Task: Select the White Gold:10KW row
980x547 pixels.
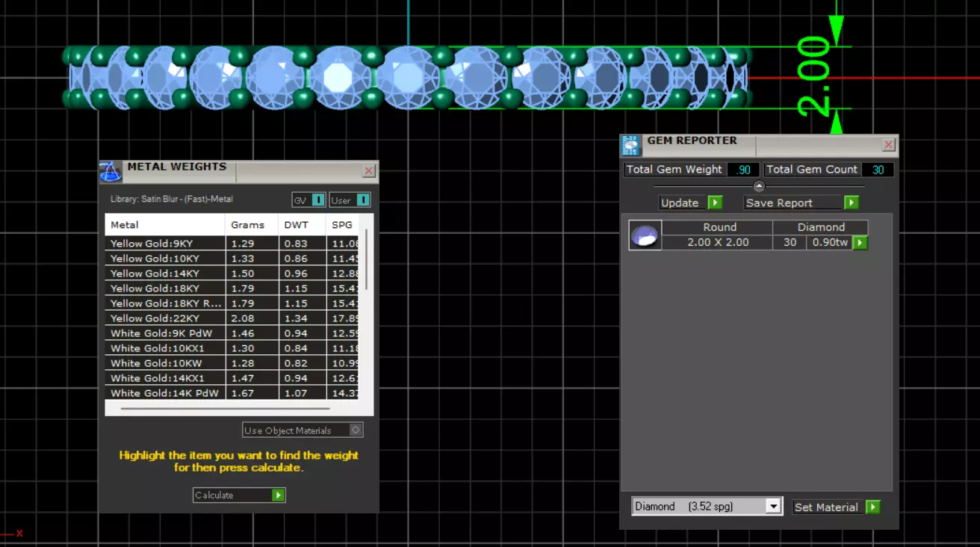Action: 232,362
